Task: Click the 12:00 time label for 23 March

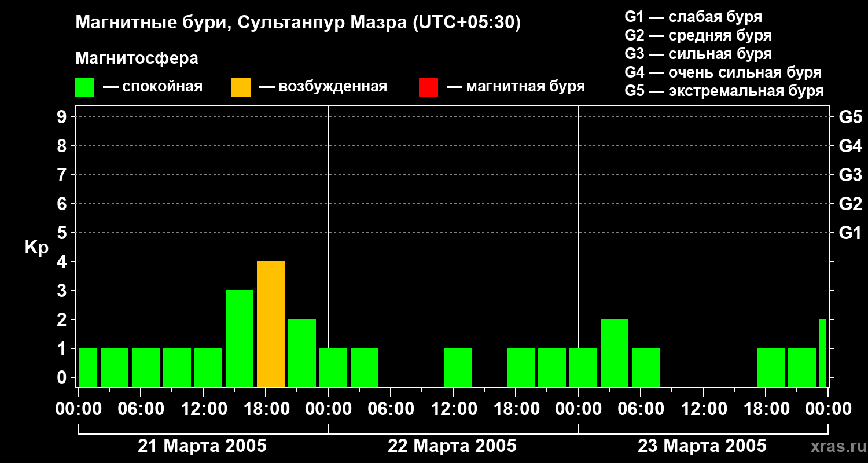Action: 703,409
